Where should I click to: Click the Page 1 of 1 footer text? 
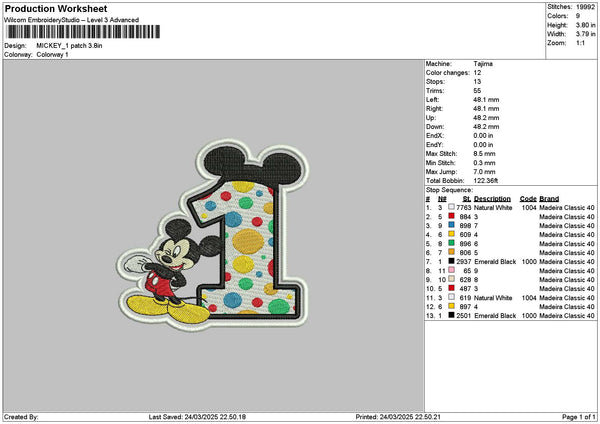tap(579, 417)
